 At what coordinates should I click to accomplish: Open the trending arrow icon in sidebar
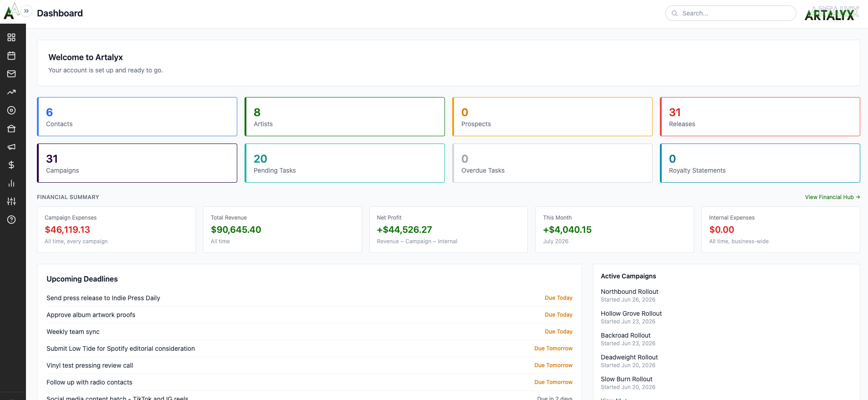tap(11, 92)
